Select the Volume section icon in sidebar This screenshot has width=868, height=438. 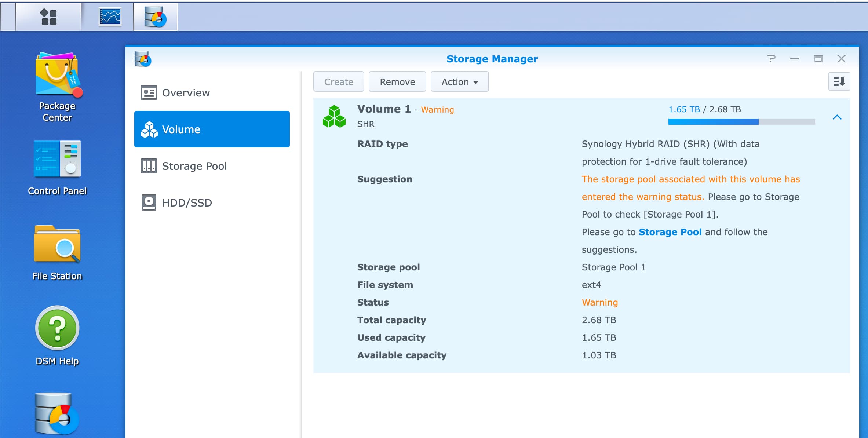point(150,129)
